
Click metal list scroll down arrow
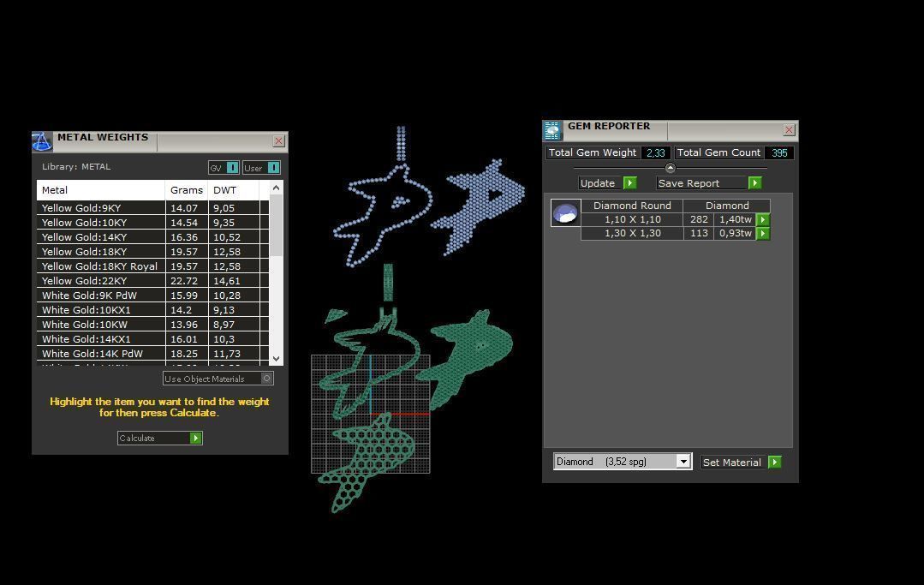pyautogui.click(x=276, y=358)
